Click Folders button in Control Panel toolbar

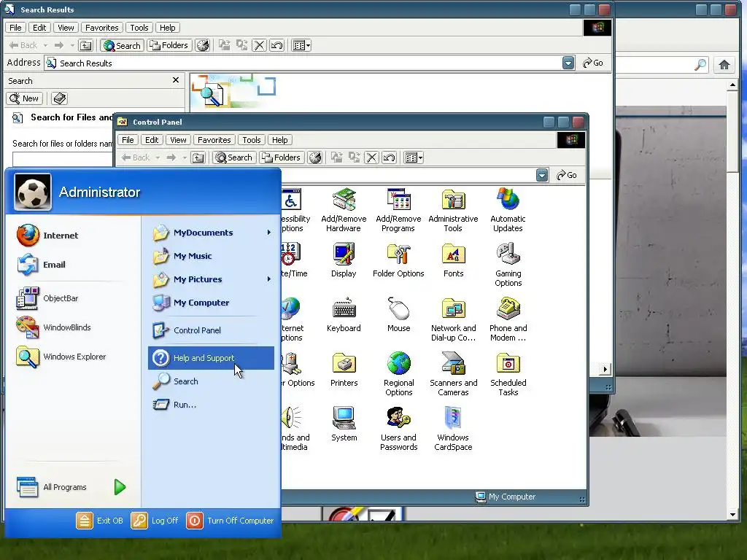(x=282, y=157)
